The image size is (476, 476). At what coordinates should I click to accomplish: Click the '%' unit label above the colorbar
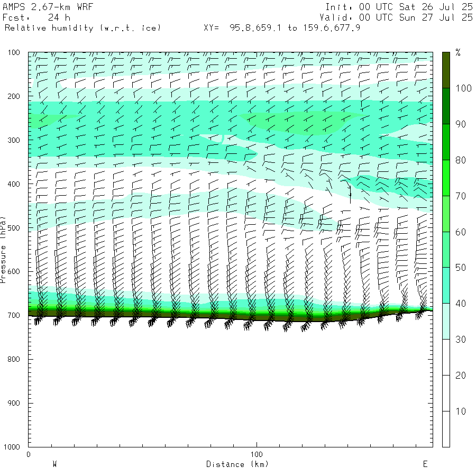click(458, 52)
